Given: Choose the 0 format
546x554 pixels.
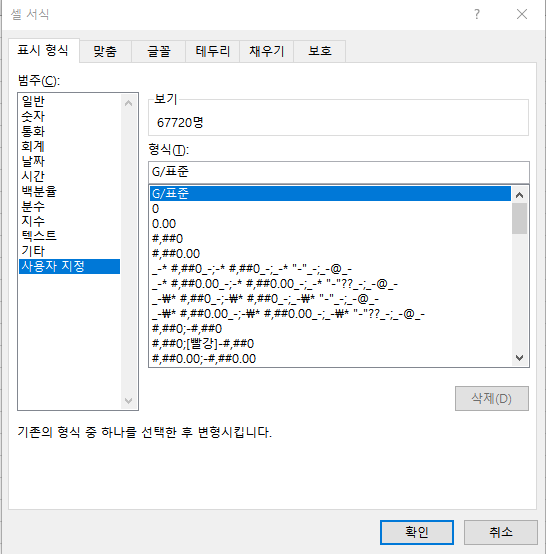Looking at the screenshot, I should click(330, 209).
